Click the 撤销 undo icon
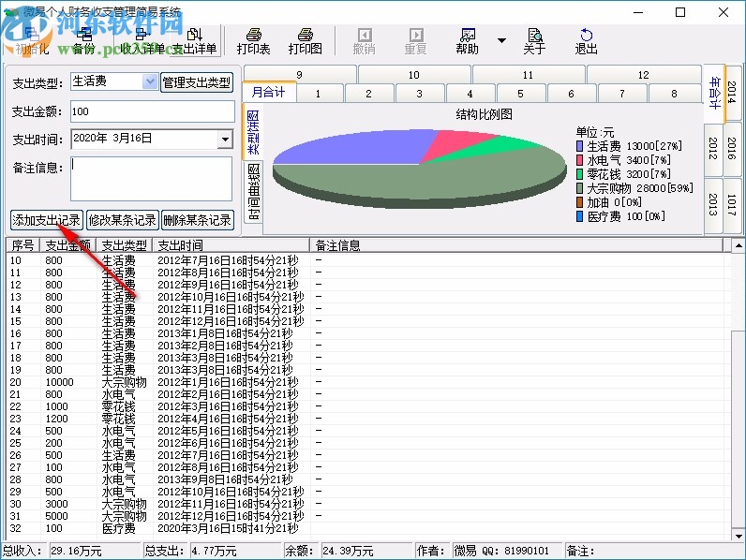 pos(364,40)
